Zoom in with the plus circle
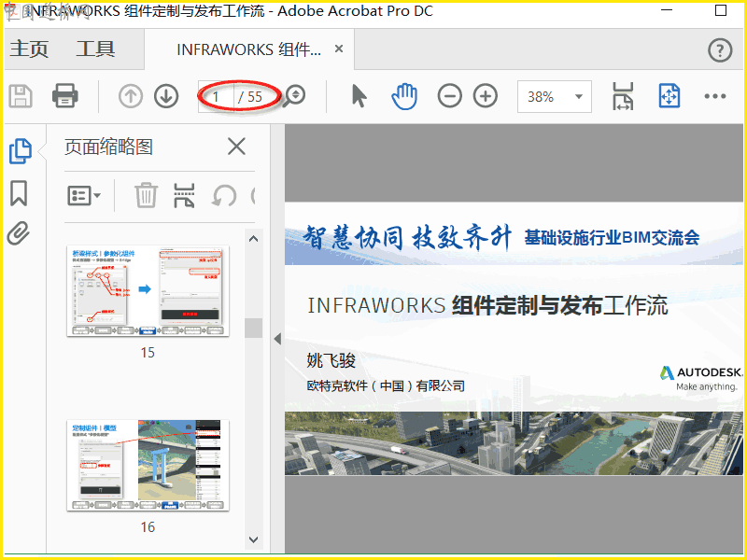747x560 pixels. [486, 96]
